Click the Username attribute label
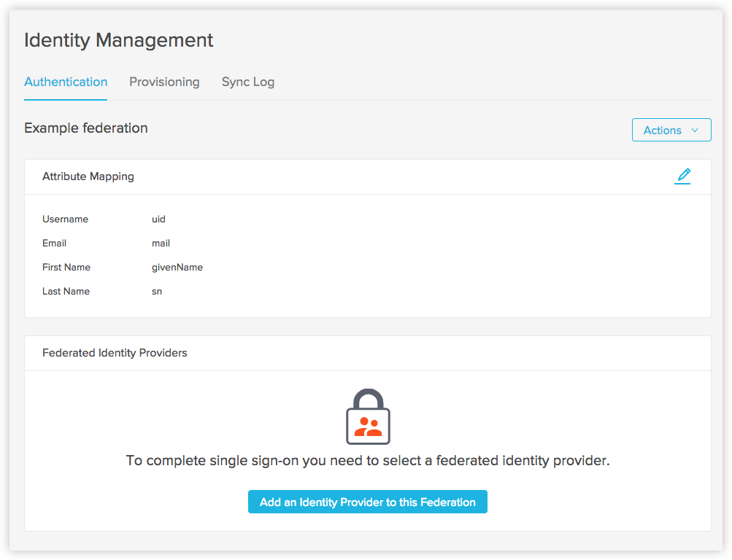The image size is (732, 560). pyautogui.click(x=65, y=219)
